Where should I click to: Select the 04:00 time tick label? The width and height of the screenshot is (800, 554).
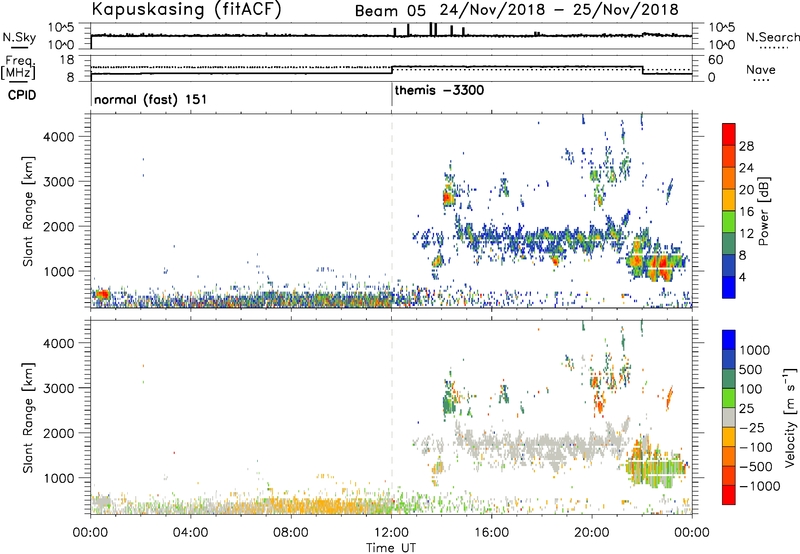coord(190,533)
